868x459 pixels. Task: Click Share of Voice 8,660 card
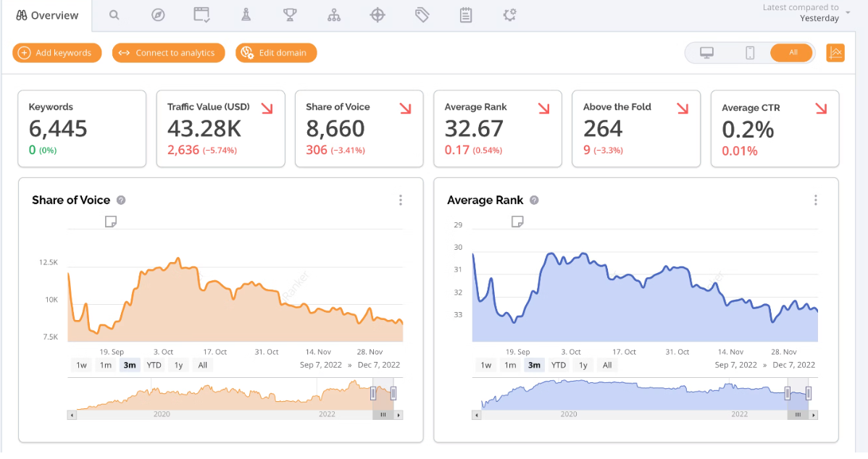tap(359, 129)
